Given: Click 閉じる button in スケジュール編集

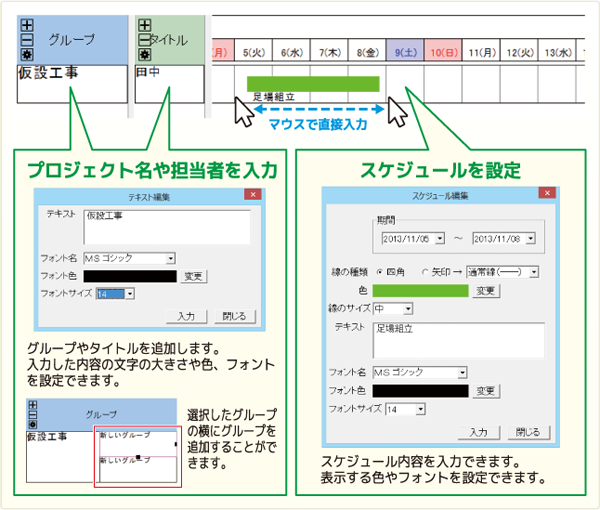Looking at the screenshot, I should pos(528,432).
